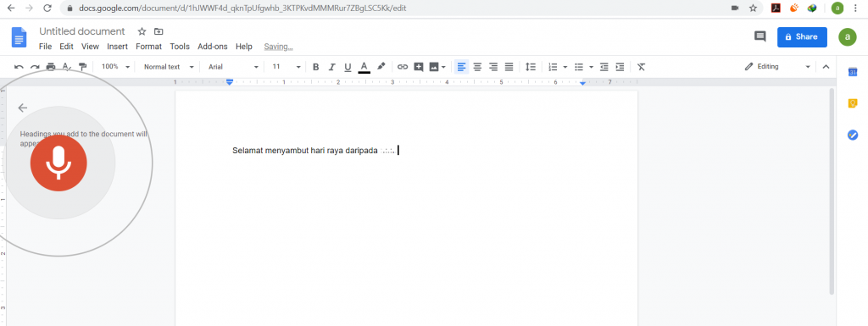Apply a bulleted list
This screenshot has height=326, width=868.
pos(579,67)
